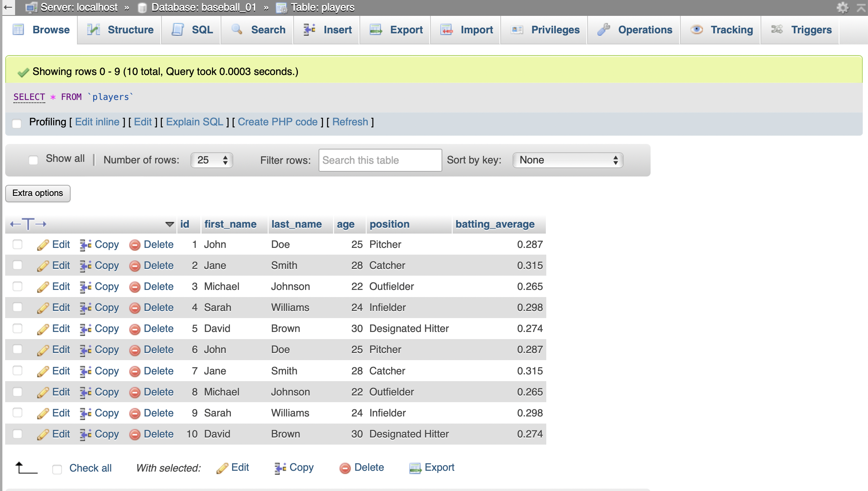Click the collapse panel icon at top right
Viewport: 868px width, 491px height.
coord(861,7)
